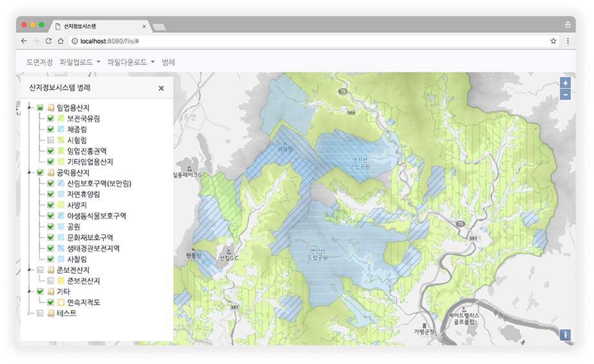
Task: Click the map zoom in plus button
Action: pyautogui.click(x=565, y=83)
